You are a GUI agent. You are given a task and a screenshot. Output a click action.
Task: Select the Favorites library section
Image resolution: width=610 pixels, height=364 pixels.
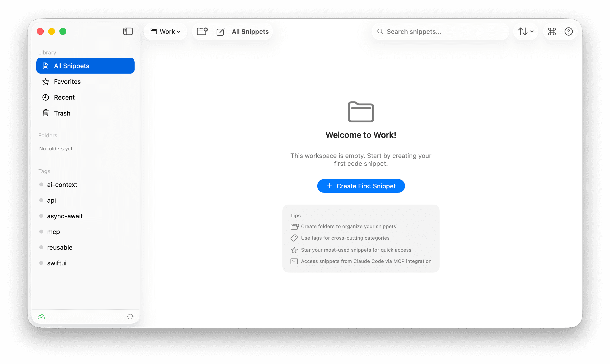[x=67, y=81]
